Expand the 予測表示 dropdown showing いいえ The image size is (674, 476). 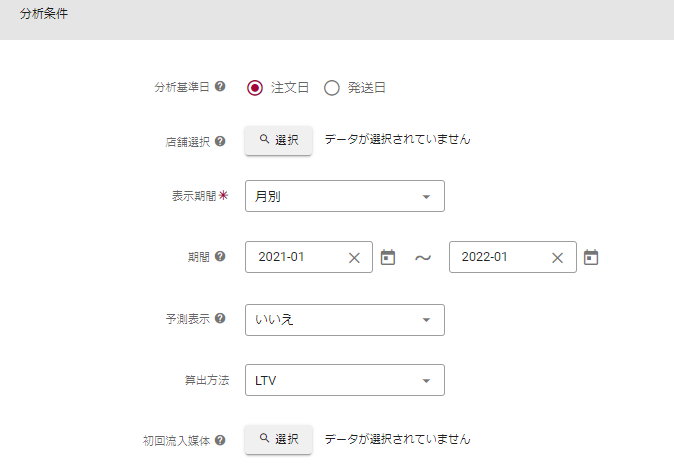344,320
